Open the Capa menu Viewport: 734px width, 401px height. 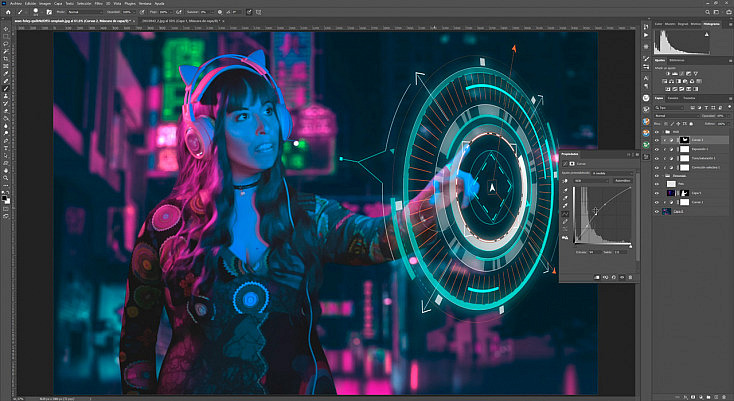pos(58,3)
